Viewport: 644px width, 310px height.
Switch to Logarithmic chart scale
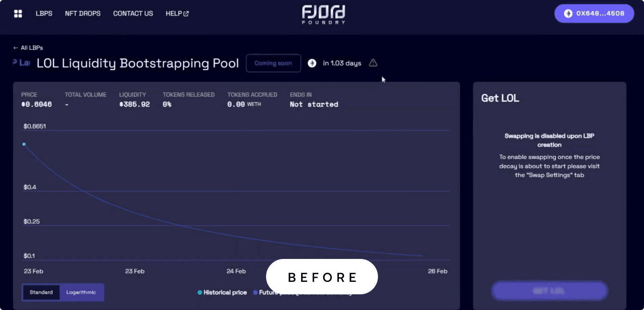tap(81, 292)
